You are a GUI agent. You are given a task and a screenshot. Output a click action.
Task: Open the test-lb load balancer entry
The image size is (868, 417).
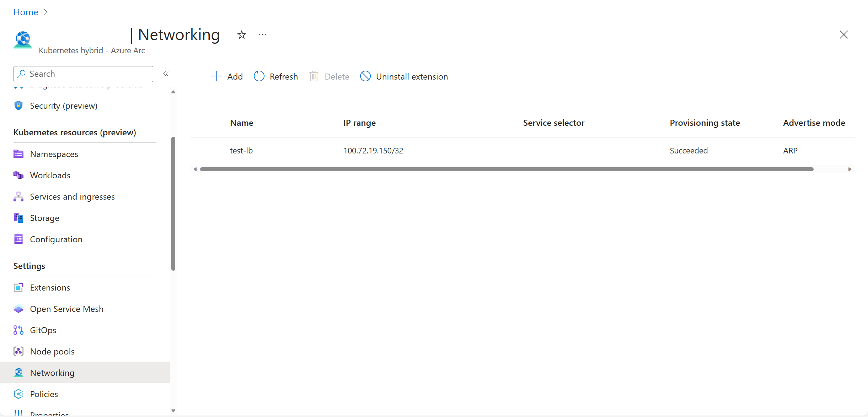(x=241, y=151)
